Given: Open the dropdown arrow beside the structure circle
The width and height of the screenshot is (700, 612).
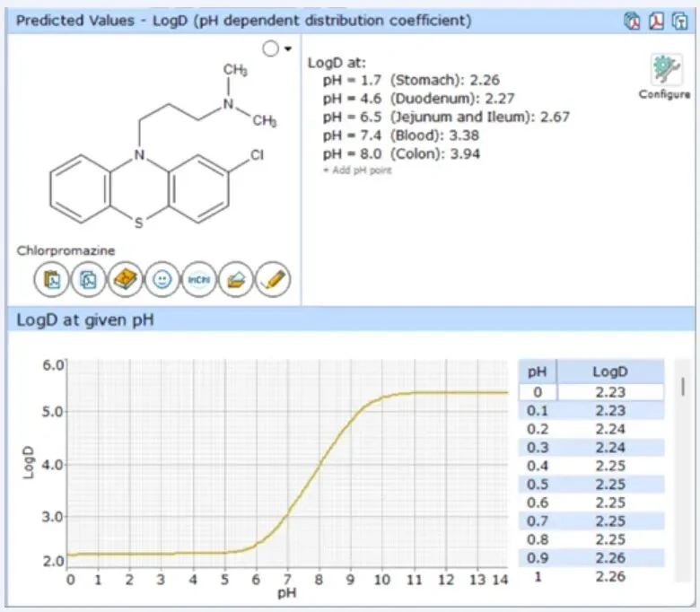Looking at the screenshot, I should pyautogui.click(x=288, y=48).
